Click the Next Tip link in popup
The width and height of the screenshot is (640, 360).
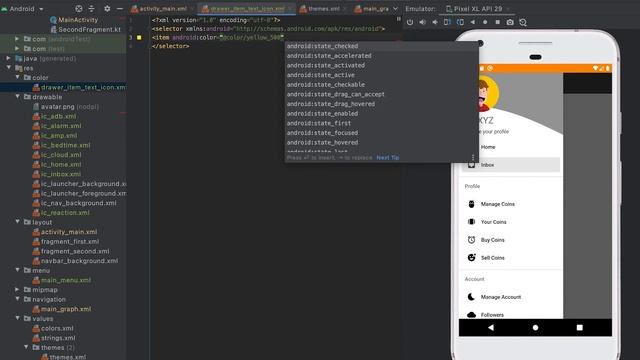pyautogui.click(x=387, y=158)
